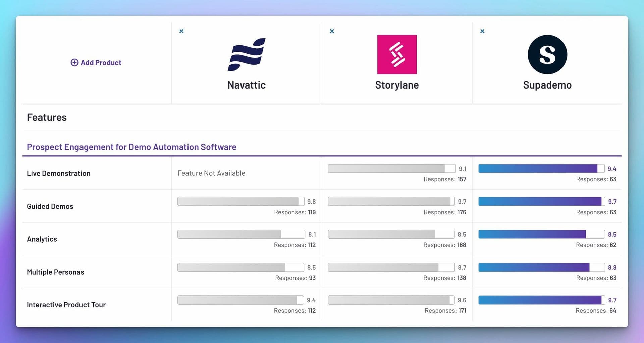This screenshot has height=343, width=644.
Task: Remove Storylane with its X icon
Action: [332, 31]
